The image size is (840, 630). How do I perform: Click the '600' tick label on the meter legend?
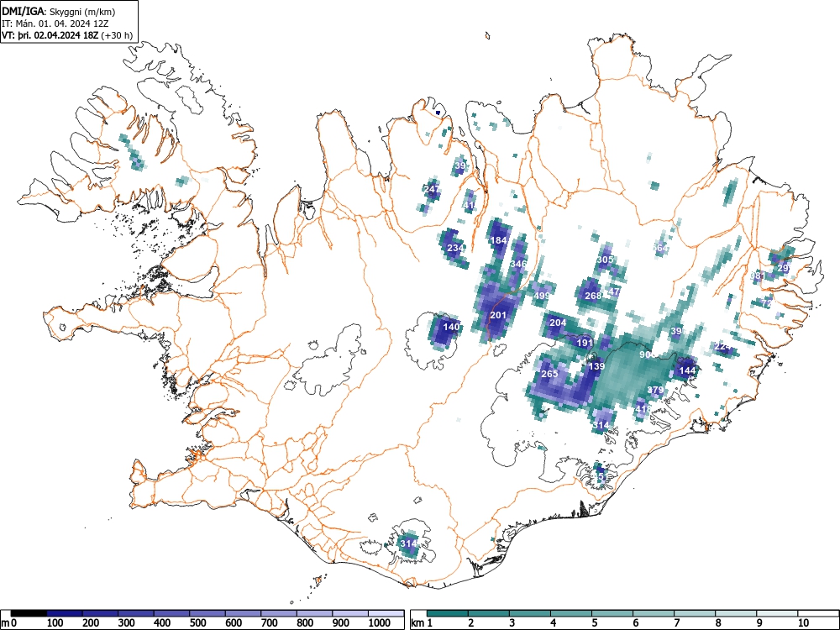[234, 623]
